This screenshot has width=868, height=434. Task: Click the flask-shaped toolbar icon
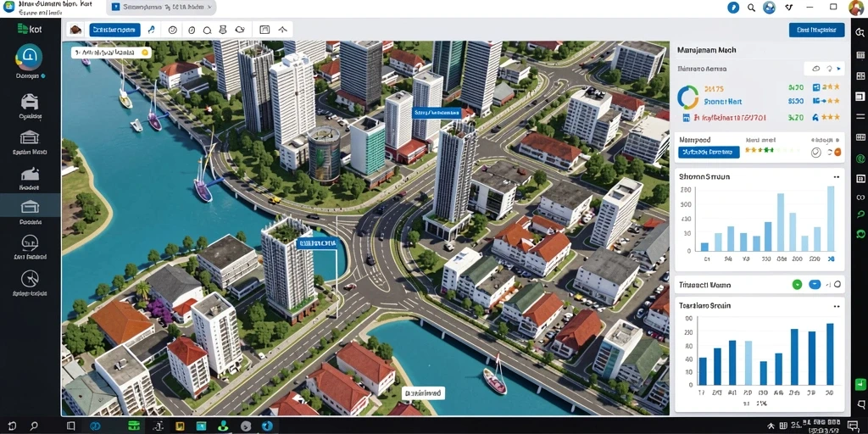[x=223, y=30]
